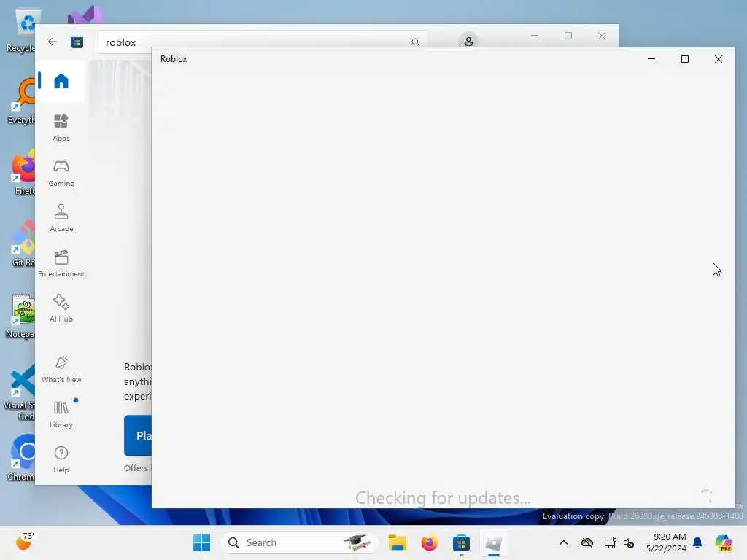Select Git Bash desktop shortcut
This screenshot has width=747, height=560.
pyautogui.click(x=22, y=245)
